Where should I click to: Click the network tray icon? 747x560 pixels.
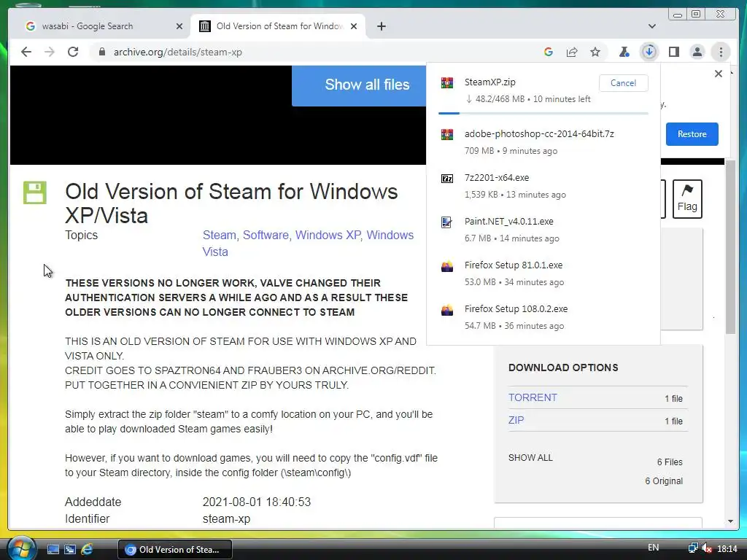(693, 548)
